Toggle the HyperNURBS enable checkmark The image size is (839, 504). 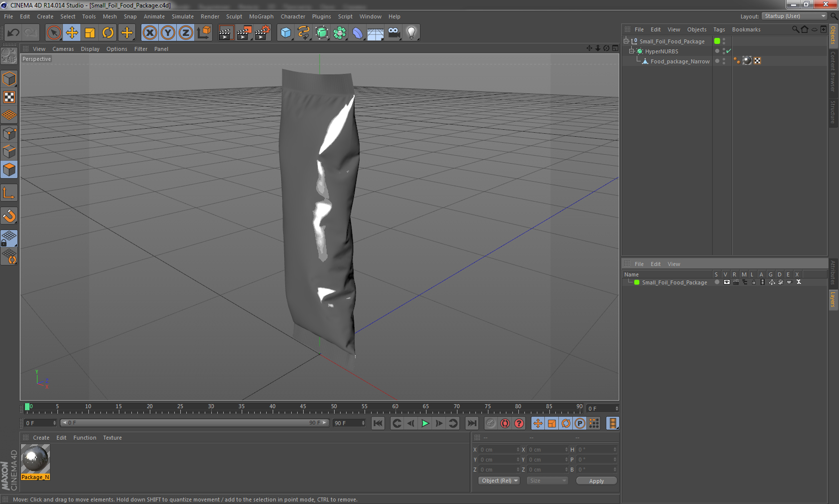click(x=729, y=51)
